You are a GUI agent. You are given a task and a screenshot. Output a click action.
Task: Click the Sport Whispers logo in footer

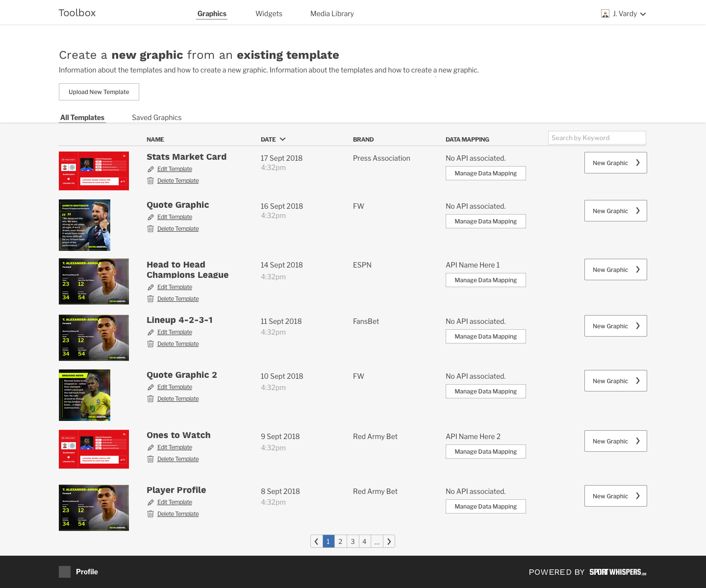pos(618,572)
